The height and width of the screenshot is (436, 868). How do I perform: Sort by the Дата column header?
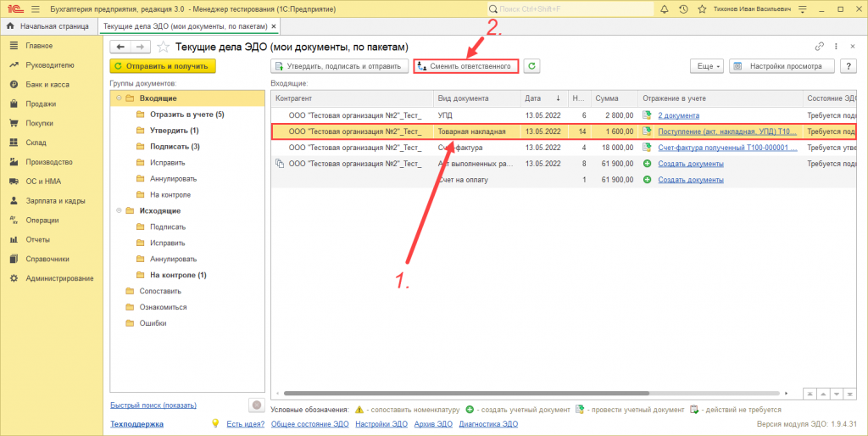tap(544, 98)
